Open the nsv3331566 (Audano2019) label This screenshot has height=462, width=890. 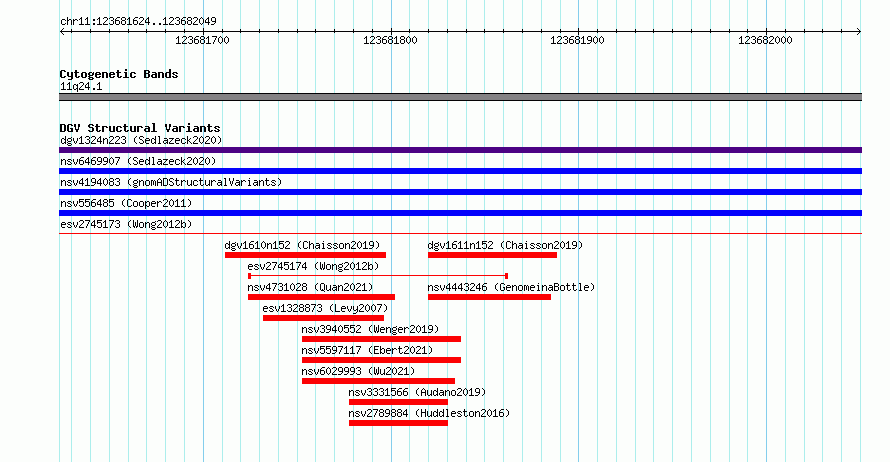[x=417, y=392]
